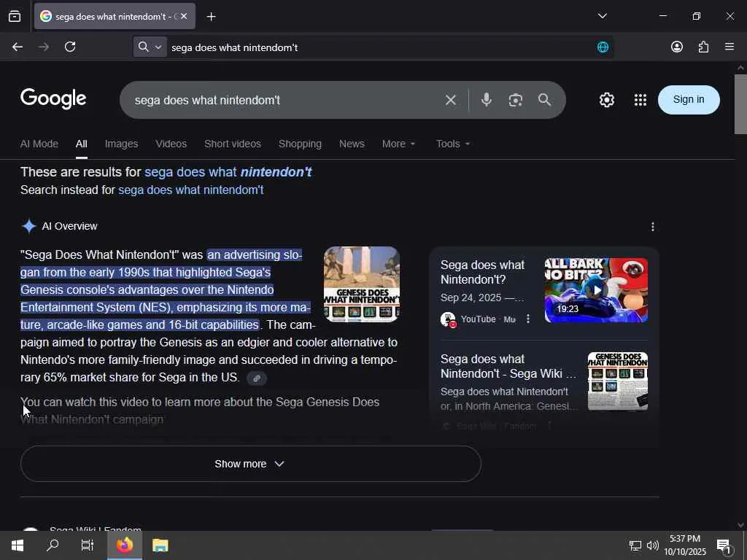The width and height of the screenshot is (747, 560).
Task: Open the Extensions puzzle icon
Action: point(703,47)
